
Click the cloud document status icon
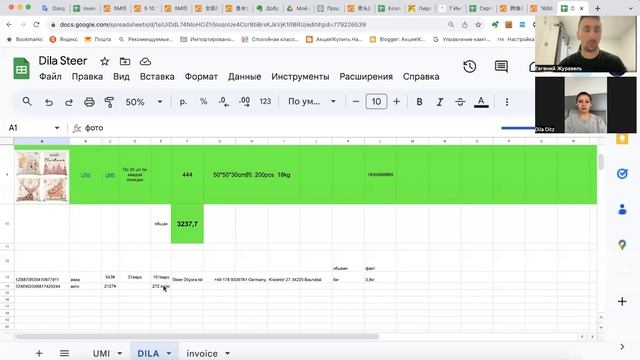click(145, 62)
